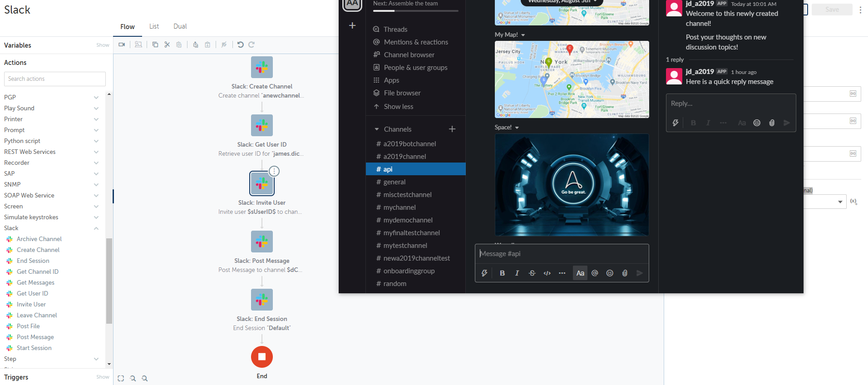Collapse the Channels section in the Slack sidebar
This screenshot has width=868, height=385.
(377, 129)
